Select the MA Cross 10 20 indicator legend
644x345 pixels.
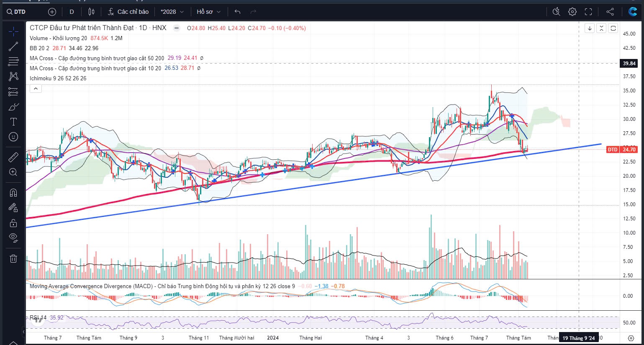tap(95, 68)
